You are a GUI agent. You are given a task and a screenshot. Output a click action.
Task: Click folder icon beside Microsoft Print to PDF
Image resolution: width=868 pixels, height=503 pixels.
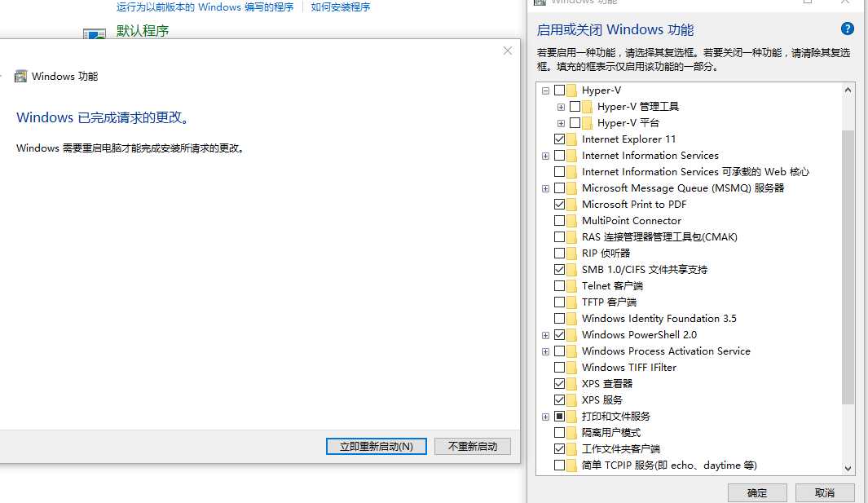coord(572,205)
